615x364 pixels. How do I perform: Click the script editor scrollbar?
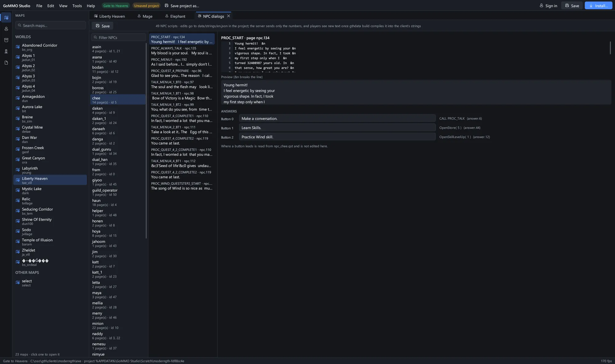(610, 48)
